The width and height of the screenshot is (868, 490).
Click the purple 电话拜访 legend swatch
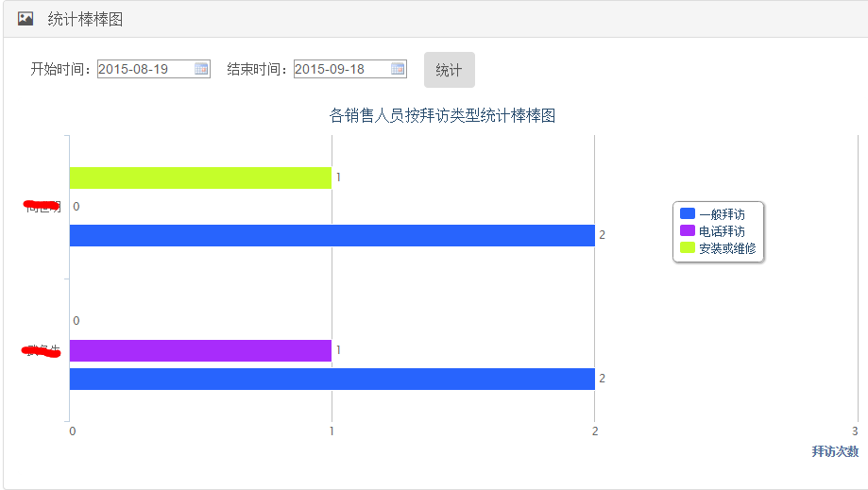[687, 230]
